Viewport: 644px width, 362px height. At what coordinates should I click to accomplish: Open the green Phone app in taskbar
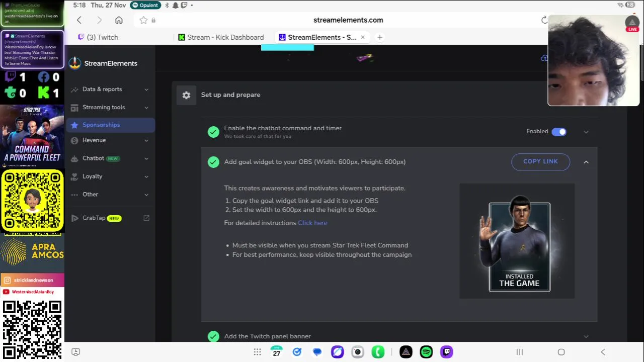(378, 352)
